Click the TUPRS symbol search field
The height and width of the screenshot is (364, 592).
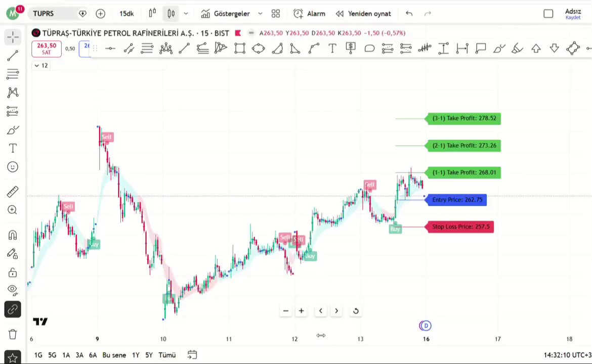click(x=53, y=14)
